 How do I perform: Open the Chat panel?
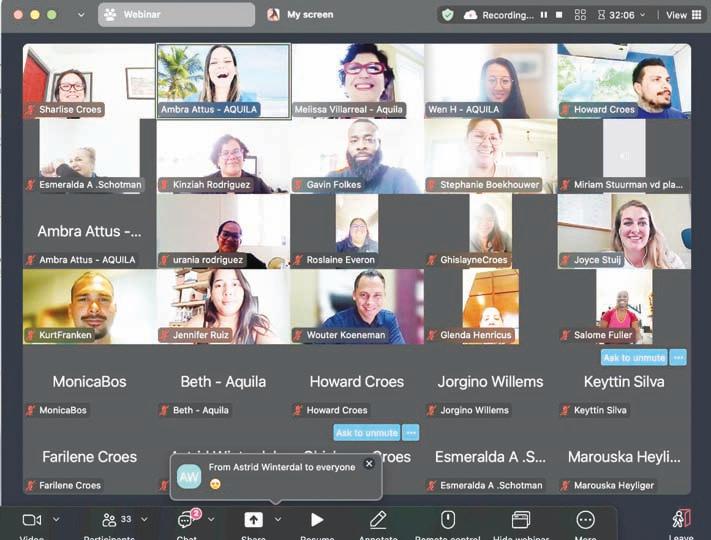click(188, 519)
